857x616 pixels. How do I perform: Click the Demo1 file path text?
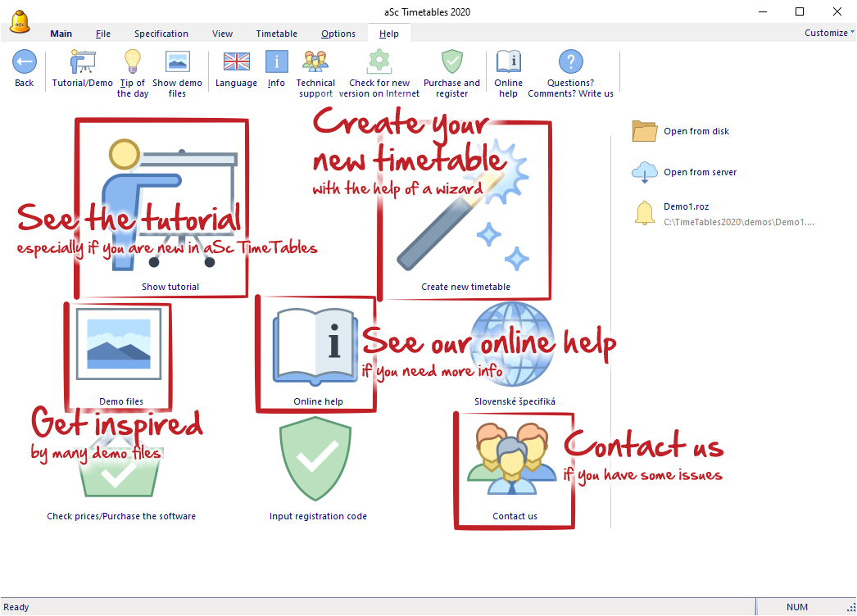click(739, 222)
